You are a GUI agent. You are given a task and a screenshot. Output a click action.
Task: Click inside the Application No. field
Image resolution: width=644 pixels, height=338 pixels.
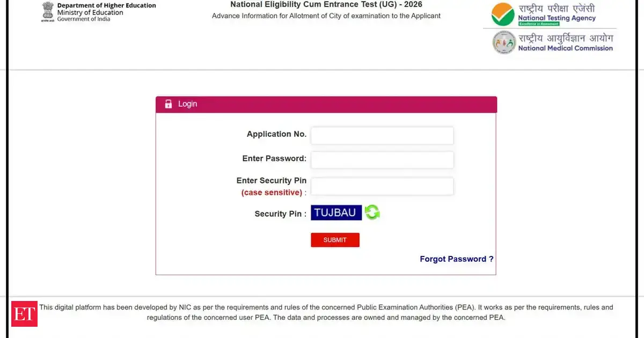click(x=382, y=135)
